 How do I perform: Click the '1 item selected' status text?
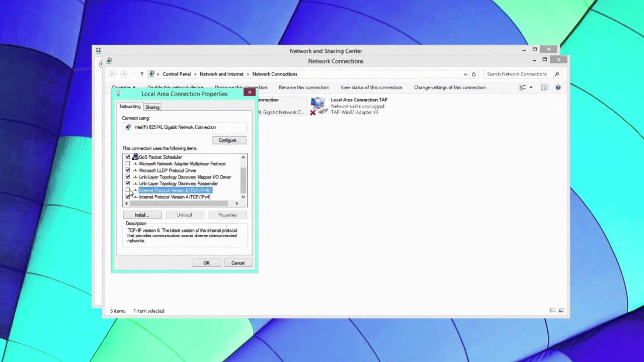click(149, 311)
